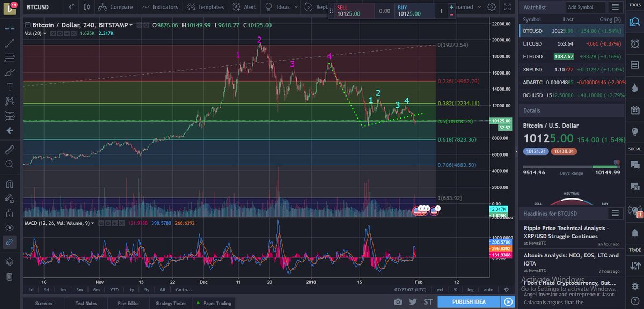This screenshot has height=309, width=644.
Task: Click the PUBLISH IDEA button
Action: coord(469,302)
